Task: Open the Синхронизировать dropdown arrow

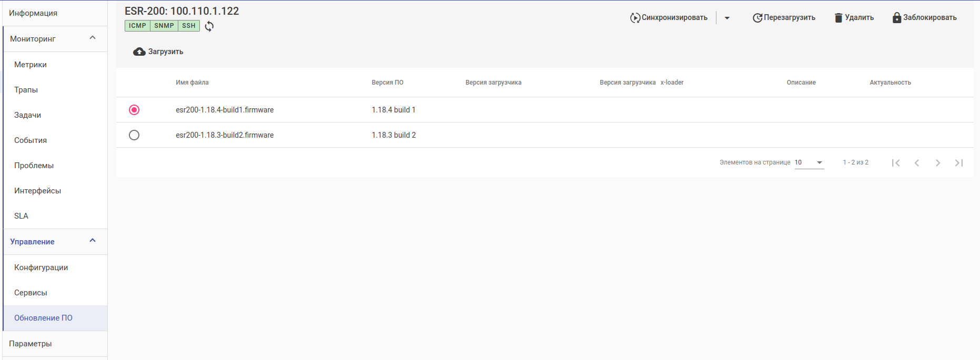Action: (x=727, y=18)
